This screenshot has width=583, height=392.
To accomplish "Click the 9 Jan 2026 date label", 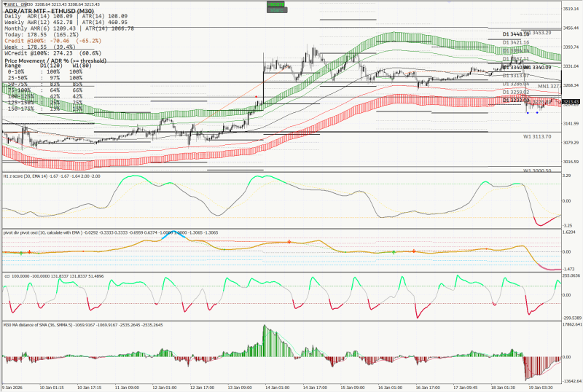I will 12,388.
